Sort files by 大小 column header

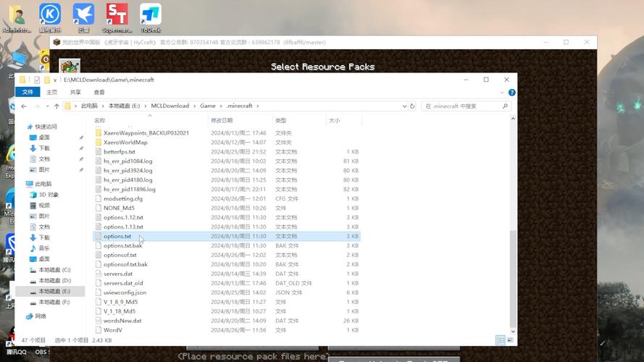344,120
